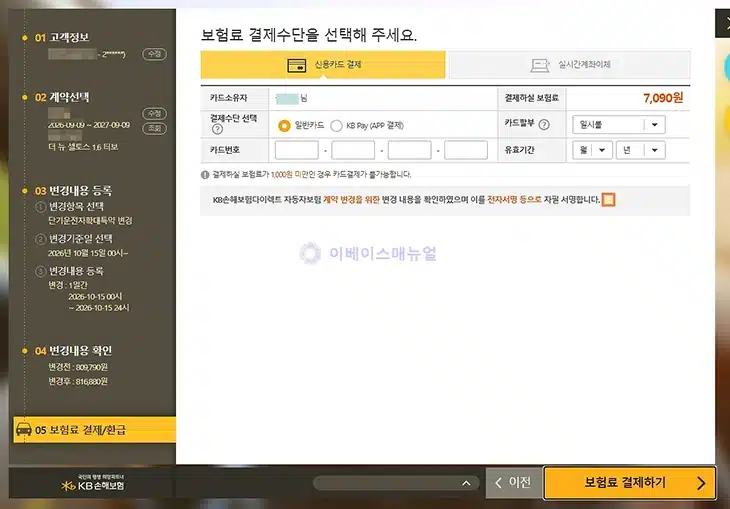
Task: Open help icon under 결제수단 선택
Action: coord(217,129)
